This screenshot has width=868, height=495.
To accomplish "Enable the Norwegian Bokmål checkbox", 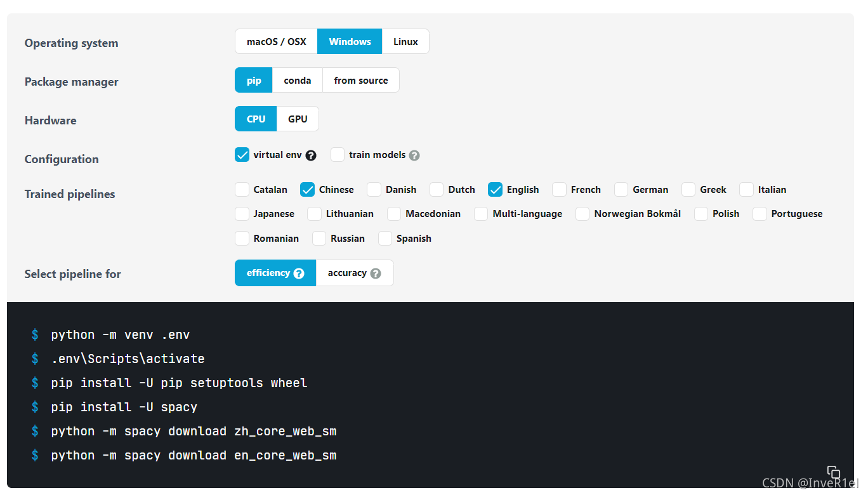I will [582, 214].
